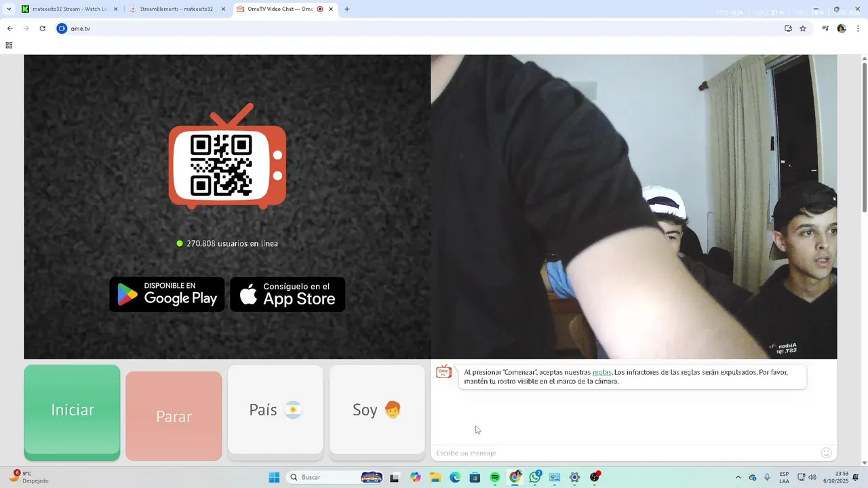Click the Chrome taskbar icon

(515, 477)
